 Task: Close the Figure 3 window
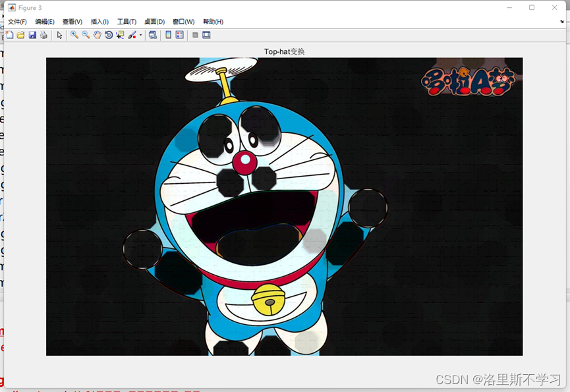point(554,8)
